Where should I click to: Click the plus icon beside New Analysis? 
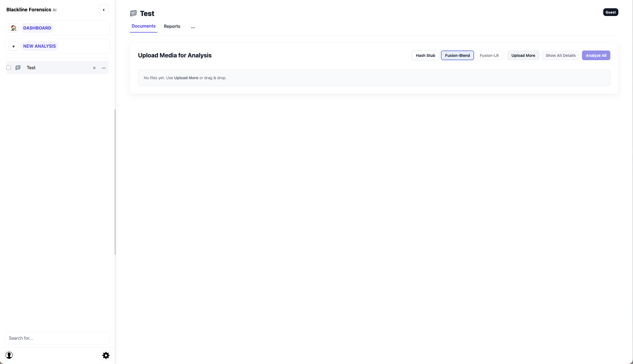point(13,46)
